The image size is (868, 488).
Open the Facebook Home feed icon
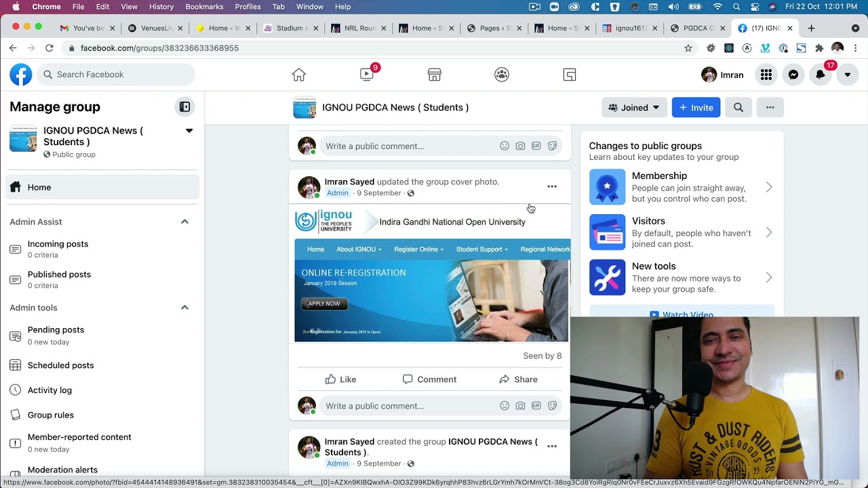pyautogui.click(x=299, y=75)
